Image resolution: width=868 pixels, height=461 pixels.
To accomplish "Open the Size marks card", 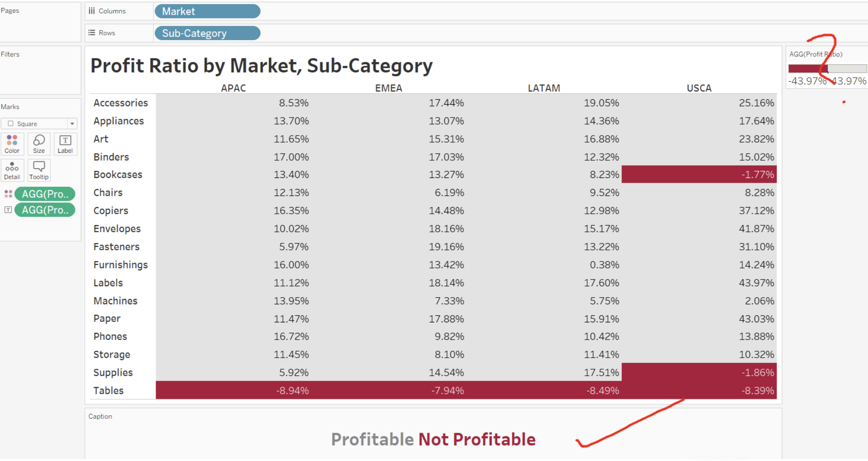I will pos(39,144).
